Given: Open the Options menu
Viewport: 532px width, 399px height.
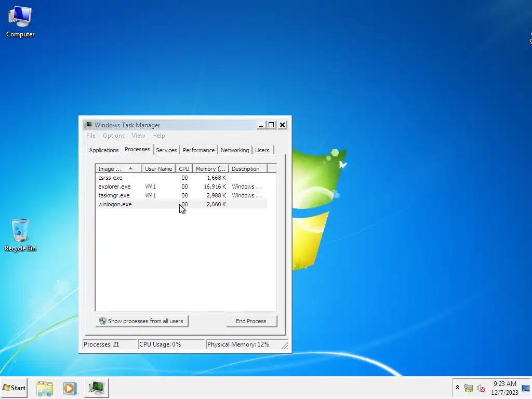Looking at the screenshot, I should pos(114,136).
